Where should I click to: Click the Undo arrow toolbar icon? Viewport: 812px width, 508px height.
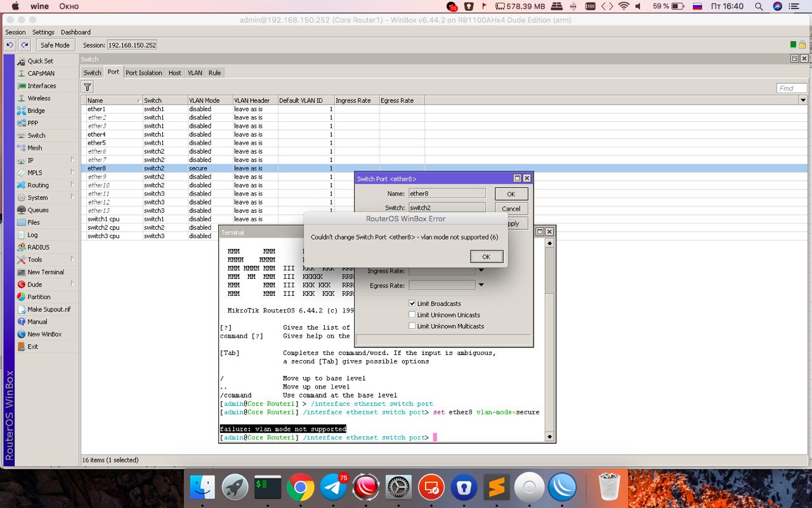[x=10, y=45]
